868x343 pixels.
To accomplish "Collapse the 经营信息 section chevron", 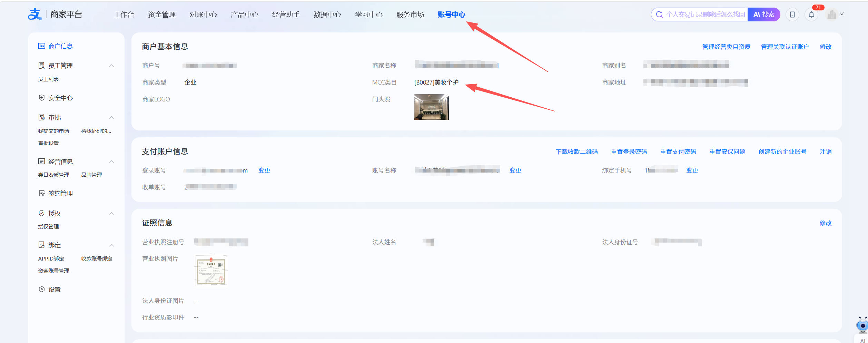I will (x=111, y=161).
